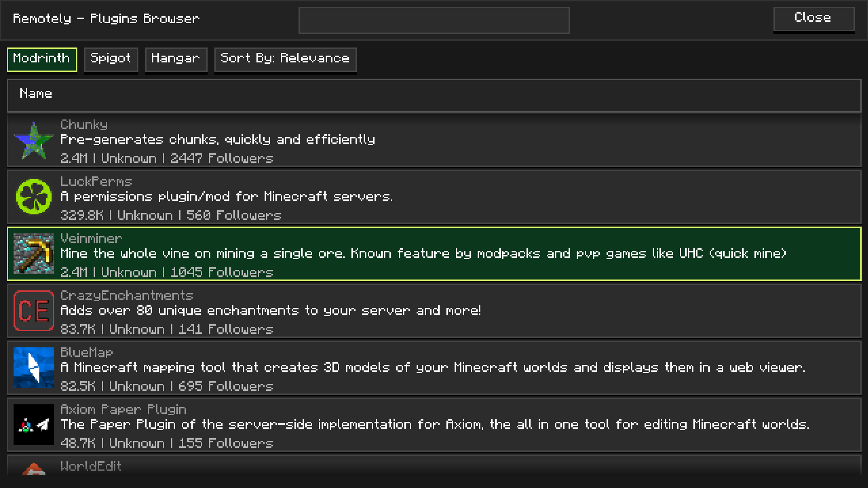Click "82.5K | Unknown | 695 Followers" stats
Viewport: 868px width, 488px height.
tap(167, 386)
